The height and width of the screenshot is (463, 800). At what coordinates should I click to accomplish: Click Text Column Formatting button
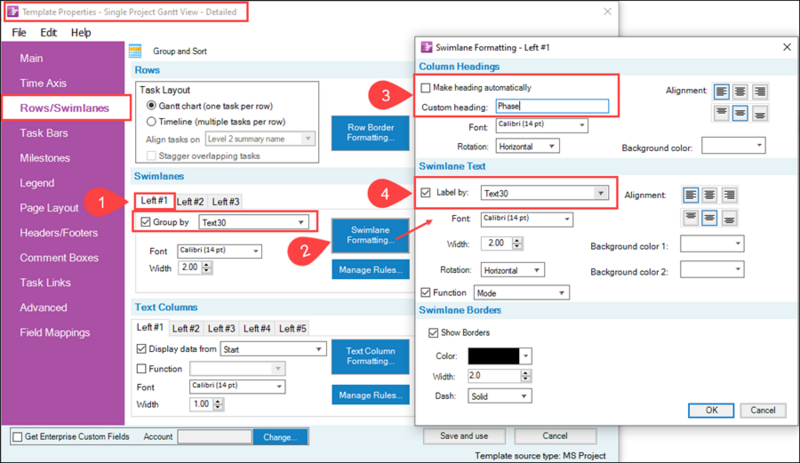point(370,356)
